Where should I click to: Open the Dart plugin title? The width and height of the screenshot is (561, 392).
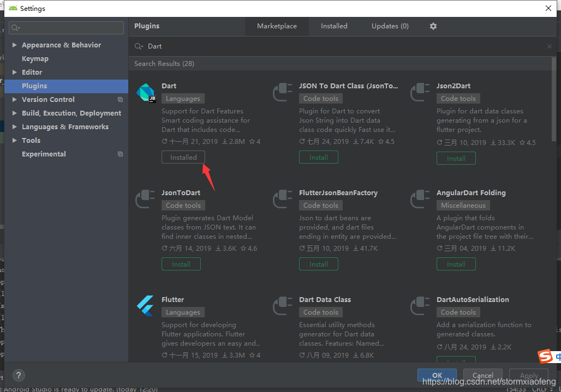[x=169, y=86]
